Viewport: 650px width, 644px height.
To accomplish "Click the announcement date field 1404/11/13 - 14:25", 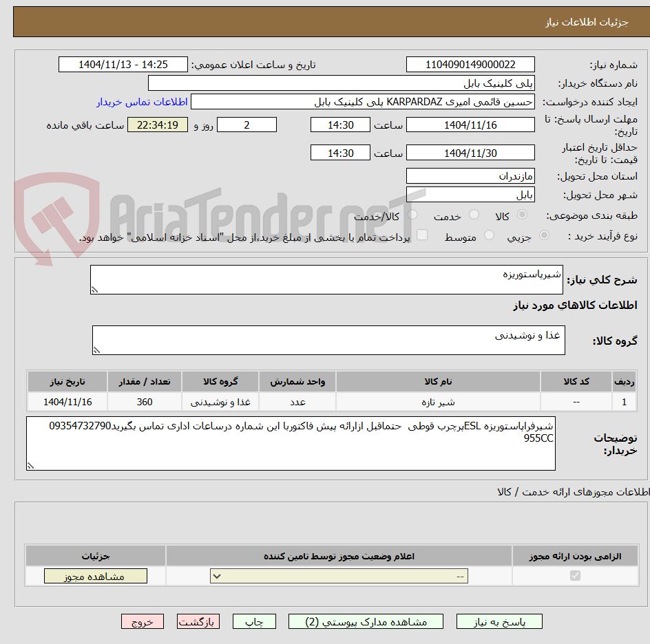I will 123,65.
